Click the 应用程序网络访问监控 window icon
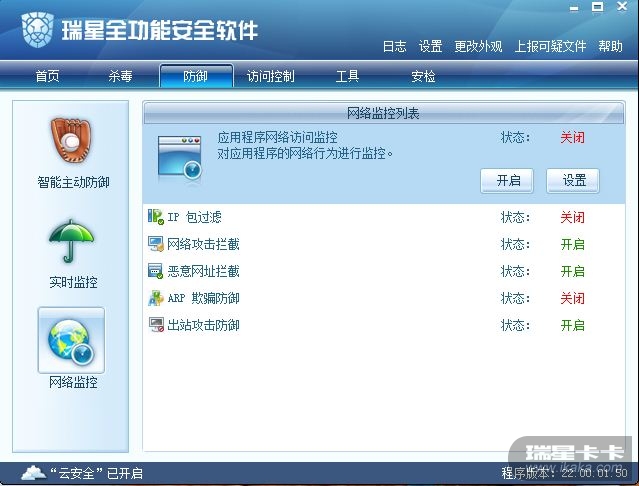Viewport: 639px width, 486px height. click(180, 158)
